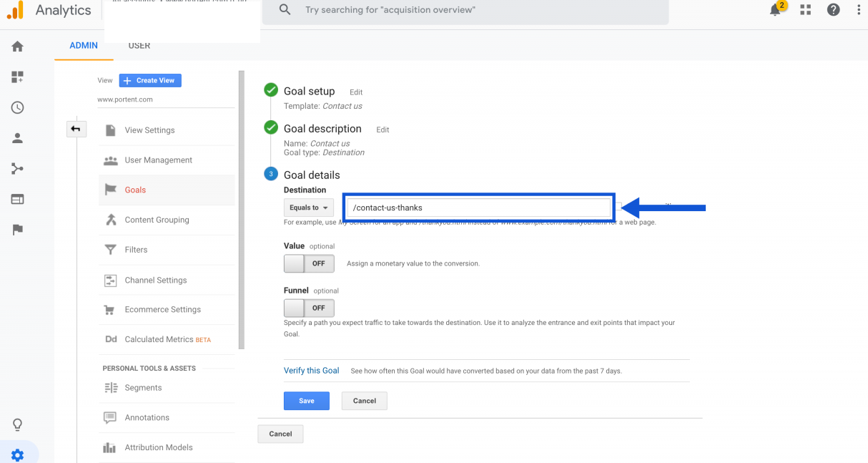The height and width of the screenshot is (463, 868).
Task: Open the notifications bell
Action: coord(776,10)
